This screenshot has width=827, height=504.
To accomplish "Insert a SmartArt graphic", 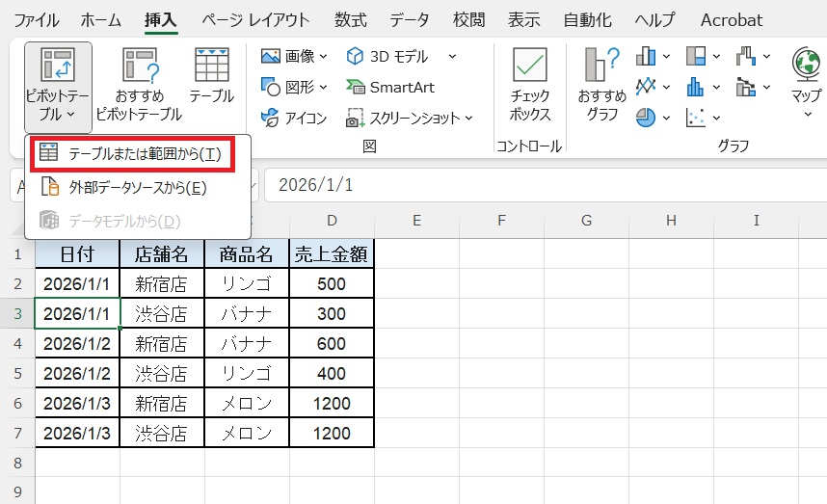I will (x=390, y=87).
